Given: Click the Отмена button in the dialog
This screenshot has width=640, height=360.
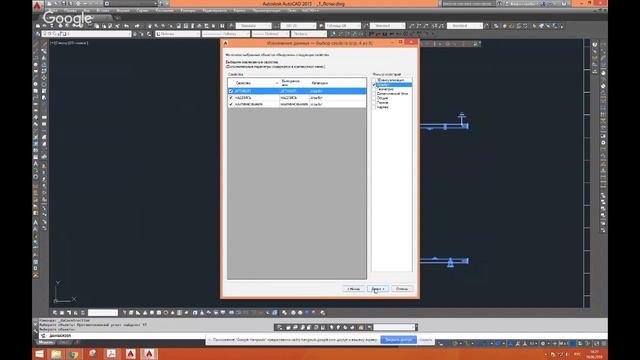Looking at the screenshot, I should click(x=402, y=289).
